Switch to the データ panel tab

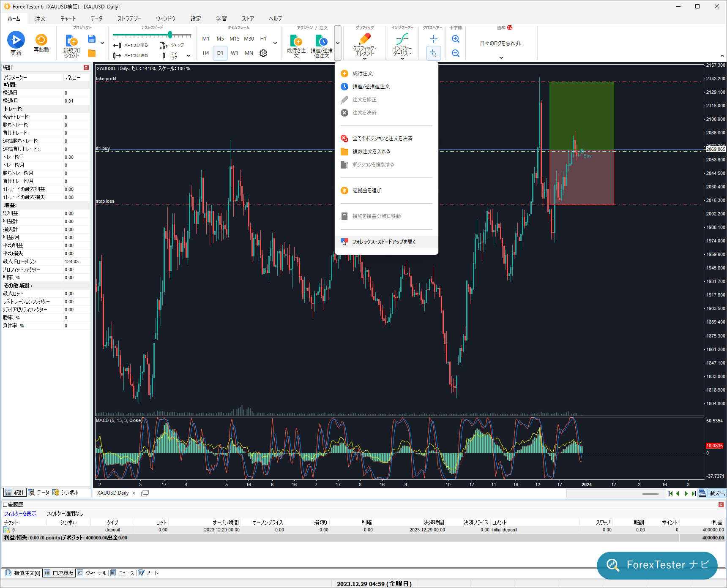[x=39, y=493]
